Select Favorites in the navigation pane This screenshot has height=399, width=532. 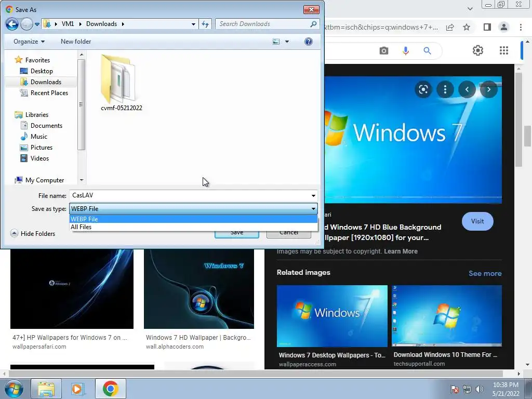(37, 60)
